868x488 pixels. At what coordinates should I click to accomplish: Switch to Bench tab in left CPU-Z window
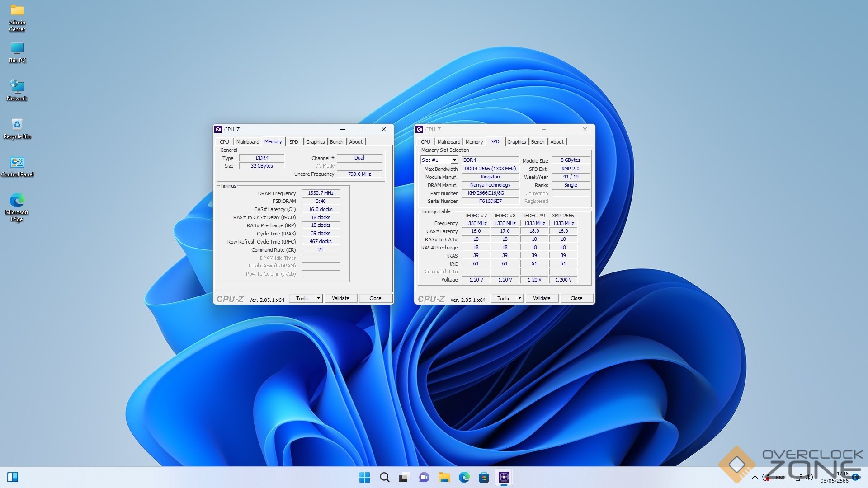click(x=336, y=142)
